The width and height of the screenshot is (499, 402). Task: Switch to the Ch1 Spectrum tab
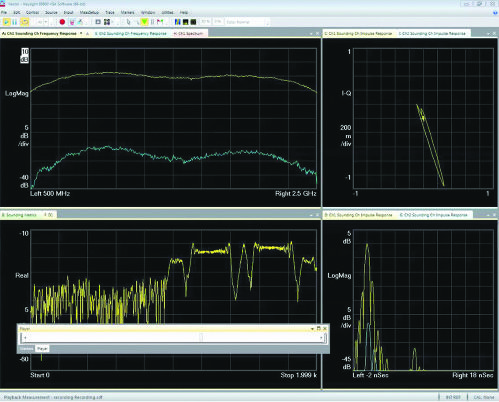click(x=189, y=33)
